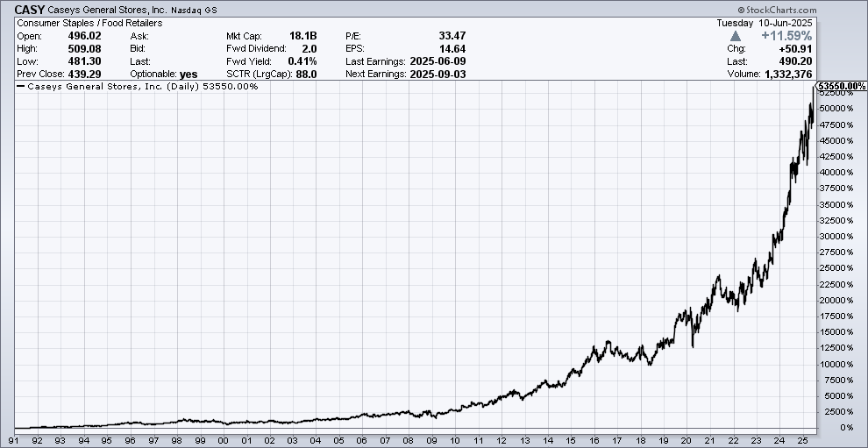Click the Chg value +50.91
The width and height of the screenshot is (868, 448).
[796, 49]
